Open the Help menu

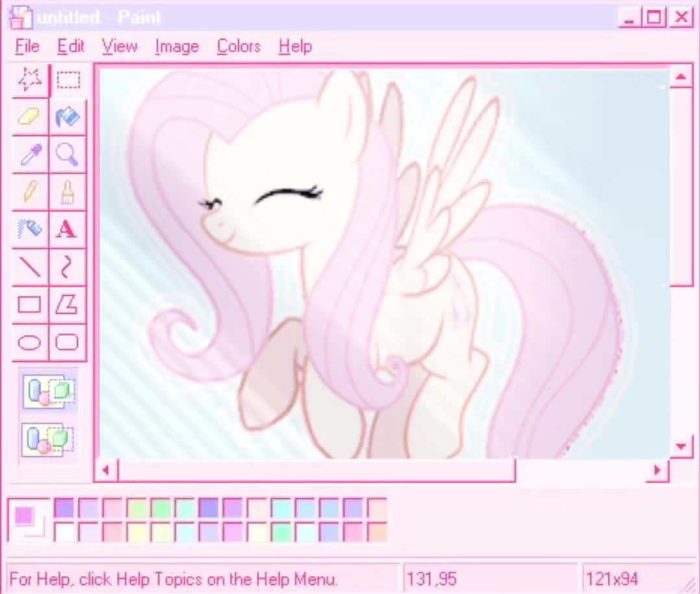pyautogui.click(x=295, y=46)
